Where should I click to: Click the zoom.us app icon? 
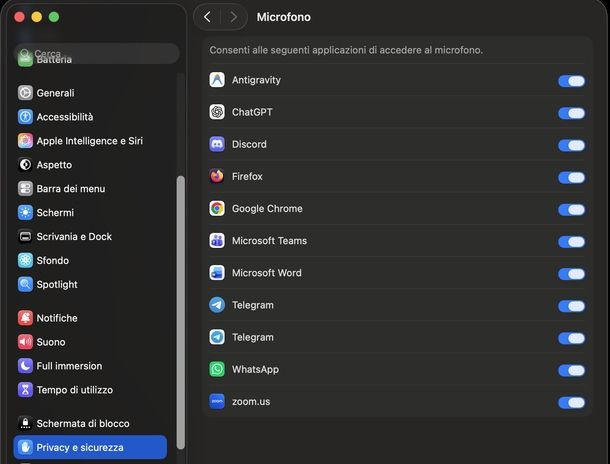(x=217, y=402)
